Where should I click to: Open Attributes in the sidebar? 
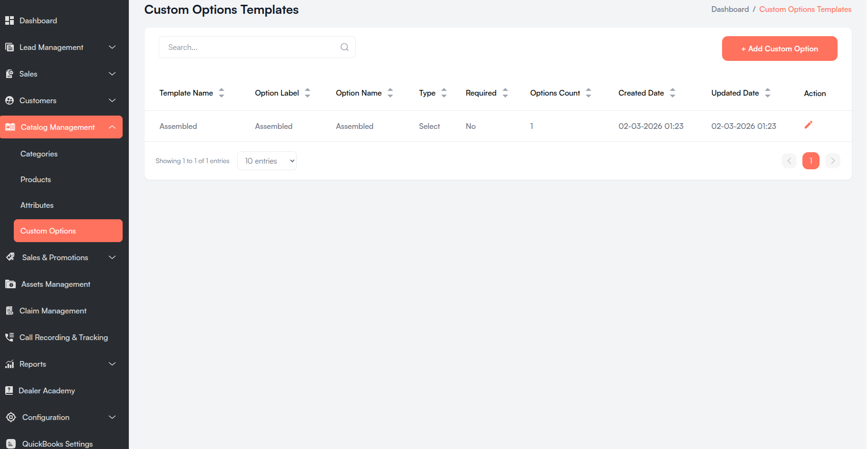click(x=37, y=205)
